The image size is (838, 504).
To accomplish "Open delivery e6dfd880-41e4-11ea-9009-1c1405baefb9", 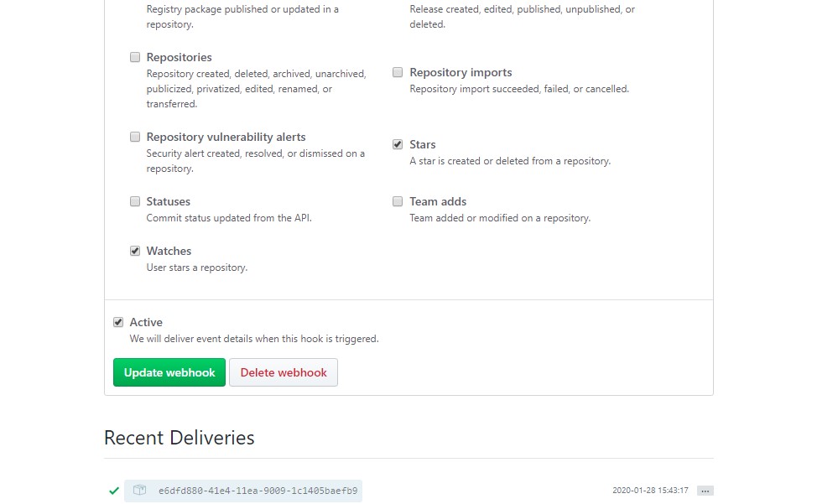I will (x=258, y=491).
